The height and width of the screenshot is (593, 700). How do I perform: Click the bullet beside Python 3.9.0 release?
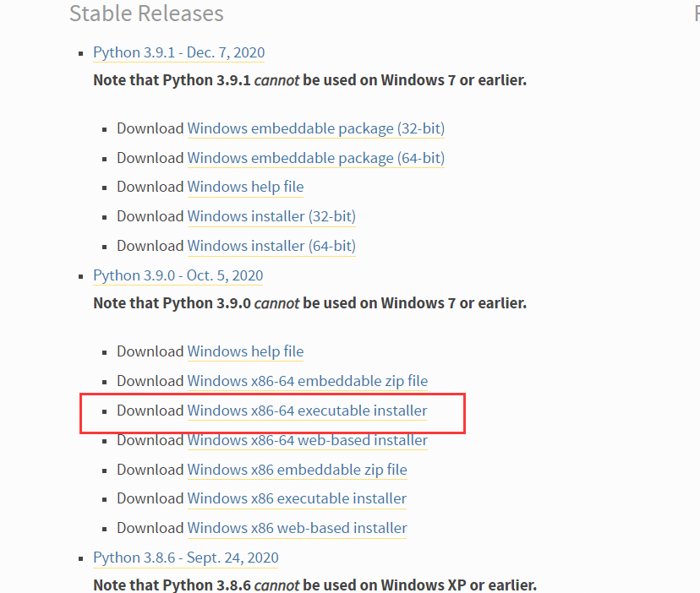pyautogui.click(x=81, y=276)
